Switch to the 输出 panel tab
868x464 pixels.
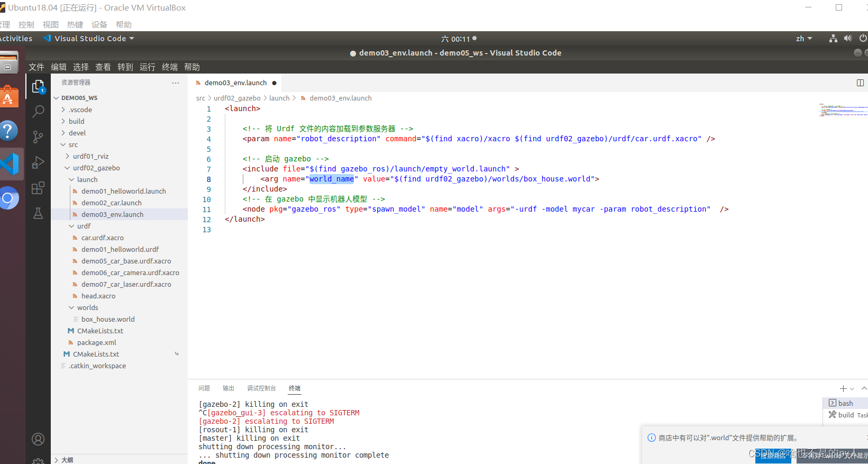[229, 388]
